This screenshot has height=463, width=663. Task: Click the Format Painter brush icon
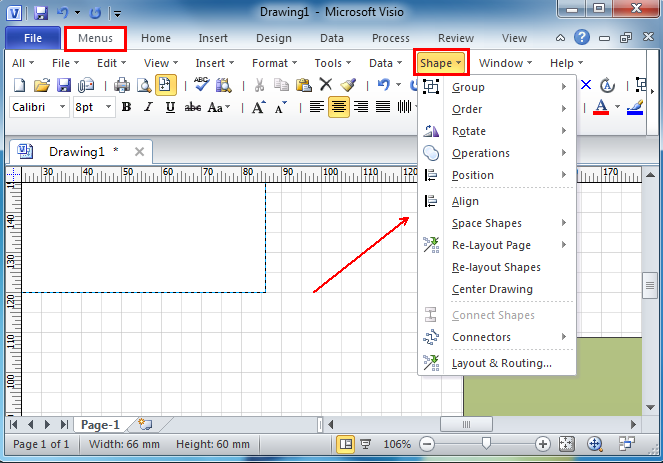pos(348,85)
